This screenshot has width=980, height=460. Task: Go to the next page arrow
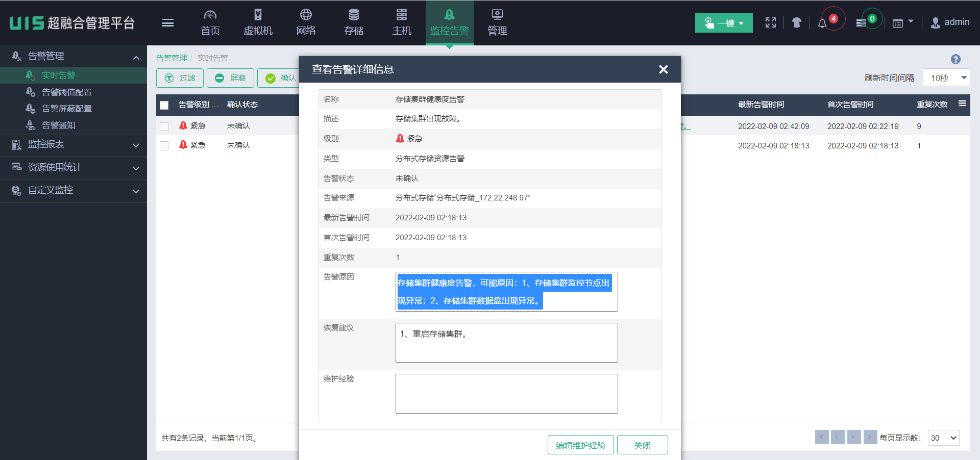854,438
